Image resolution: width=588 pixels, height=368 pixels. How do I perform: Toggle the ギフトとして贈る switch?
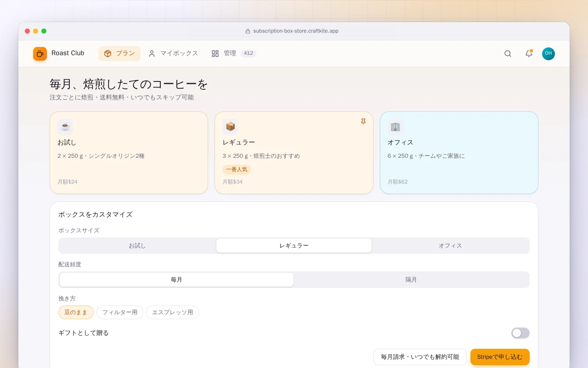pyautogui.click(x=520, y=333)
